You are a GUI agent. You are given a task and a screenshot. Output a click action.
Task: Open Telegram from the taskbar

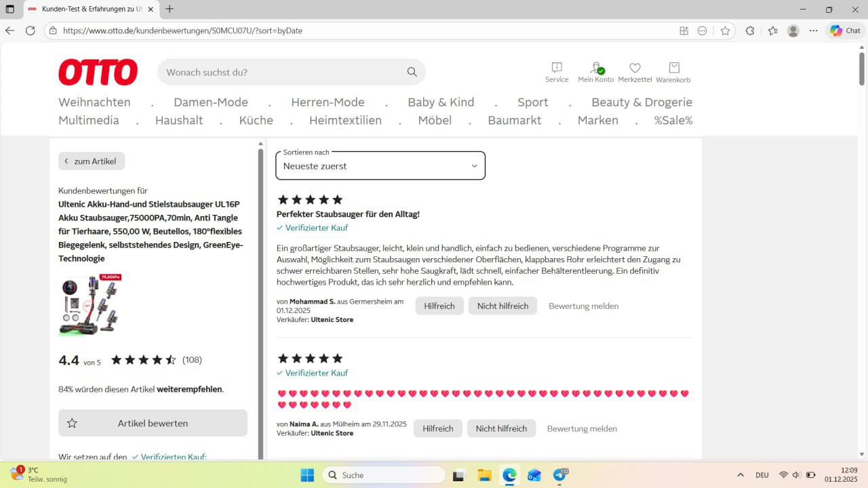tap(560, 475)
